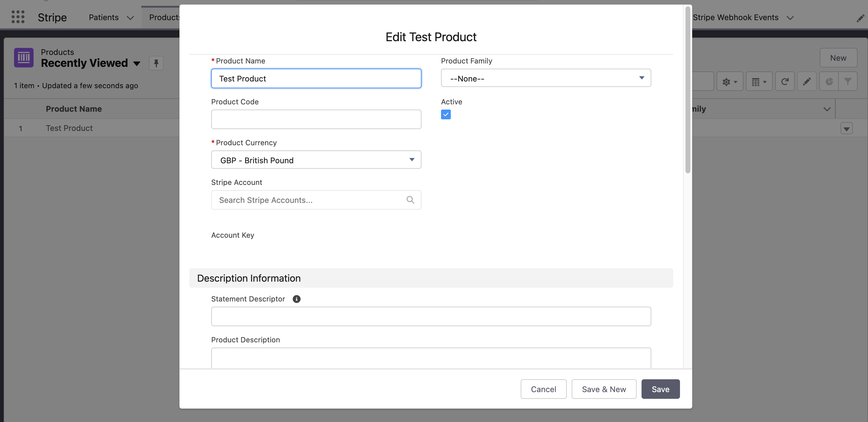Expand the Recently Viewed list selector
868x422 pixels.
tap(137, 63)
